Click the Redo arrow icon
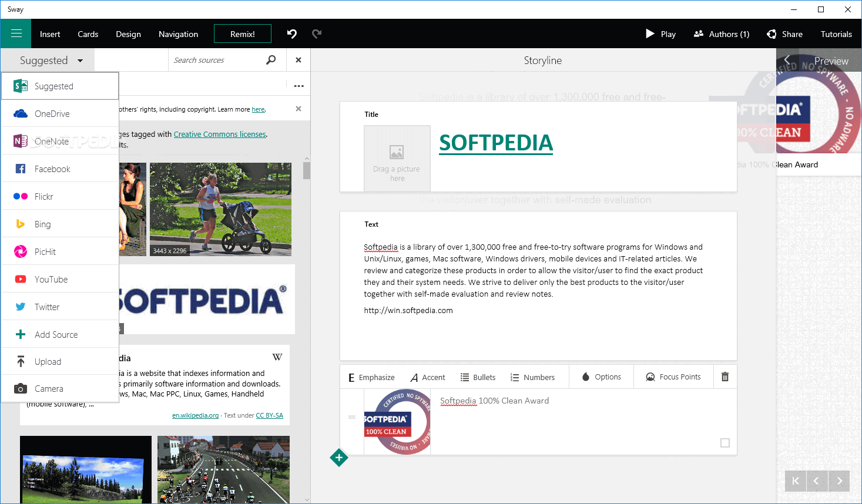 pyautogui.click(x=317, y=33)
